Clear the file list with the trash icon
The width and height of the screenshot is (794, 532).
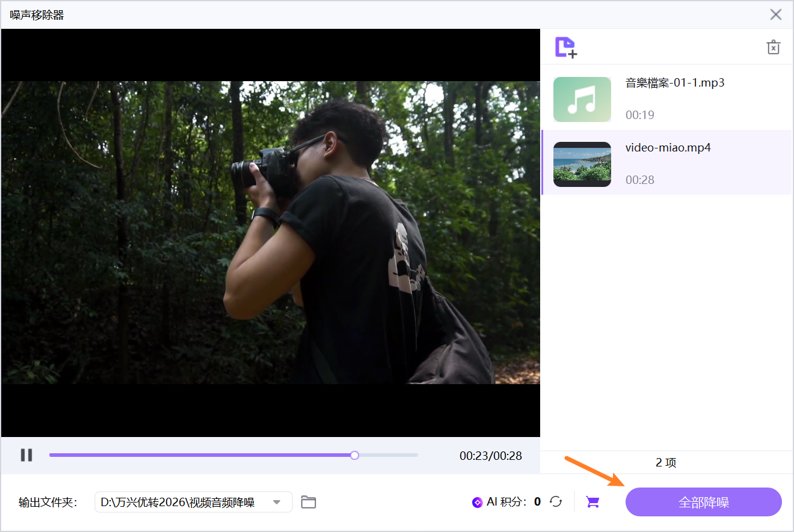[773, 47]
